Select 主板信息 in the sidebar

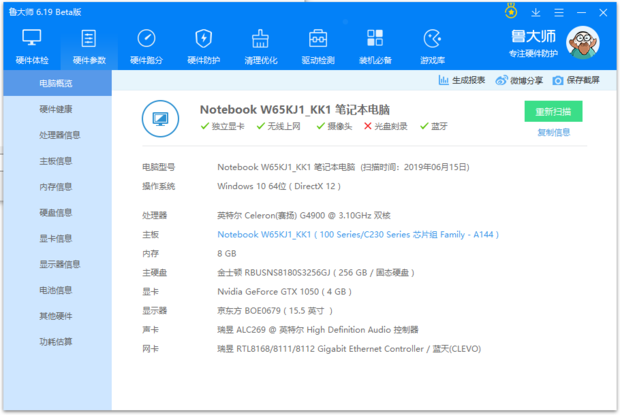pos(57,161)
